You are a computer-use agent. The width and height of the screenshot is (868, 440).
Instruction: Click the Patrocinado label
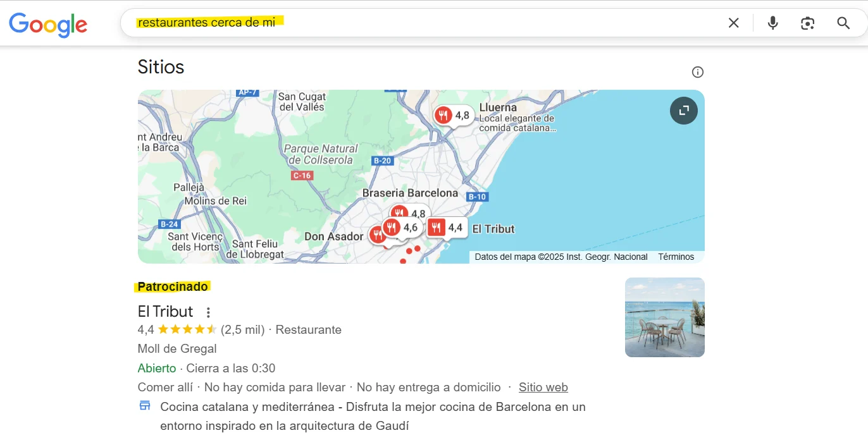click(x=173, y=287)
